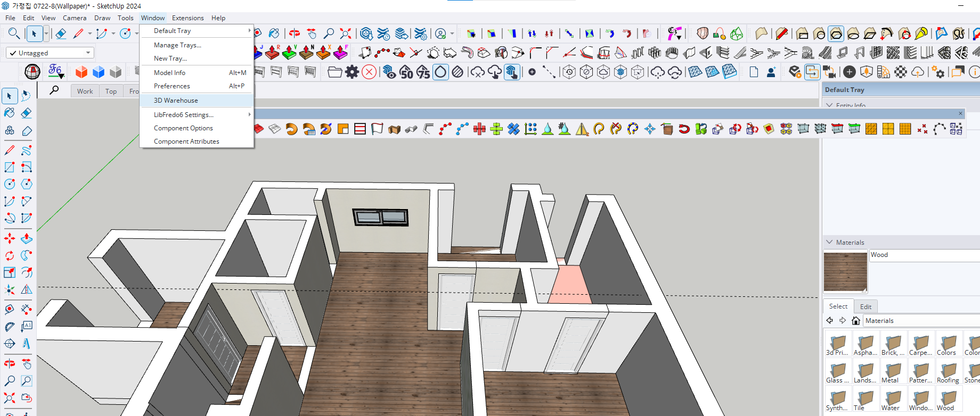Open the Pencil tool dropdown arrow

click(89, 34)
